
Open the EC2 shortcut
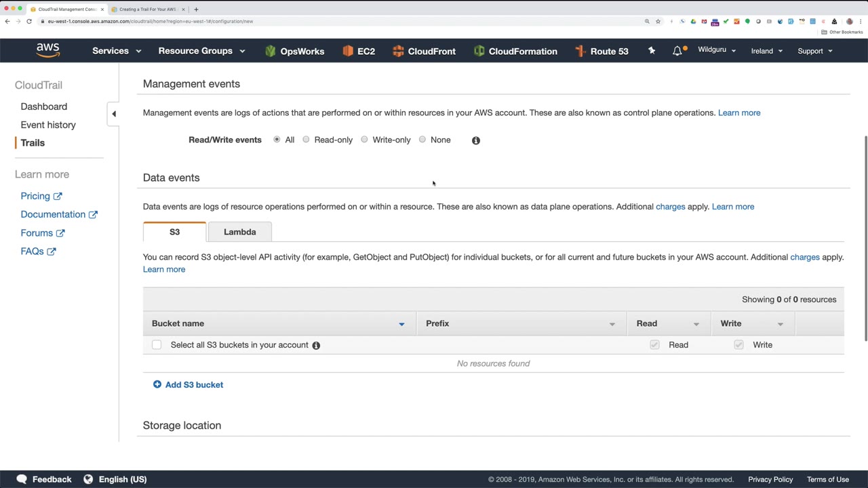(x=359, y=51)
